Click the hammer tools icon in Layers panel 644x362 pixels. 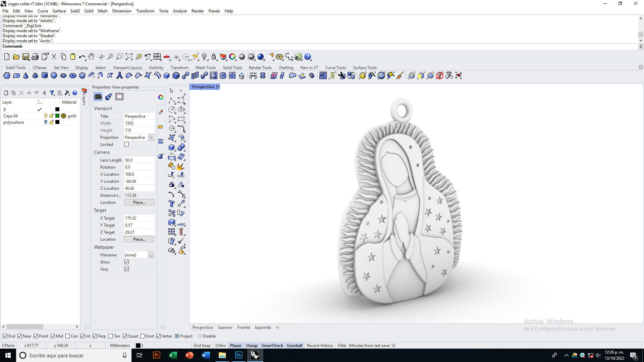(x=67, y=93)
